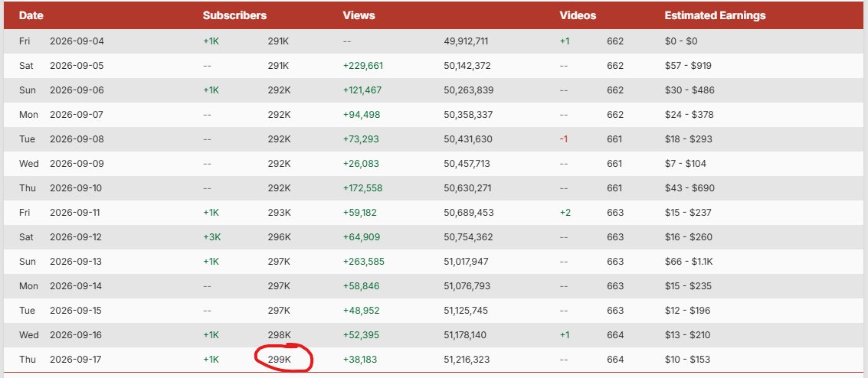Select the date 2026-09-07
Image resolution: width=868 pixels, height=378 pixels.
(x=77, y=115)
